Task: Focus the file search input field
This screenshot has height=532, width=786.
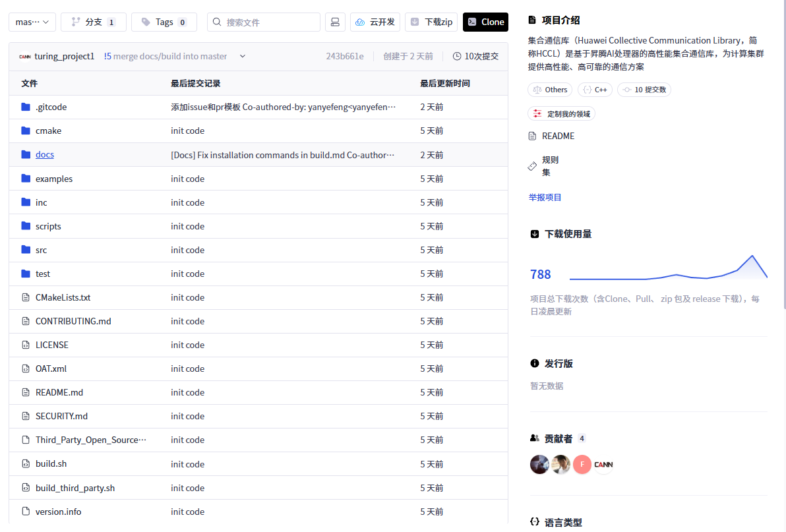Action: (x=264, y=22)
